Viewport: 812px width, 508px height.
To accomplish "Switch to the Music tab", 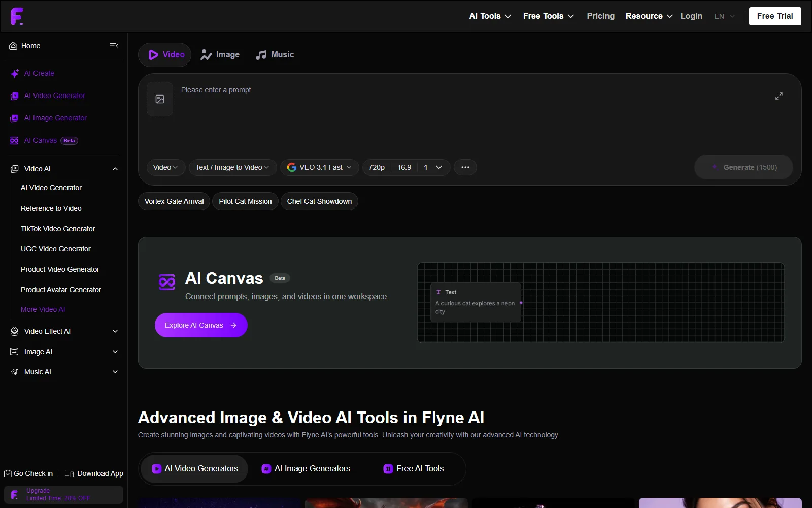I will pos(275,55).
